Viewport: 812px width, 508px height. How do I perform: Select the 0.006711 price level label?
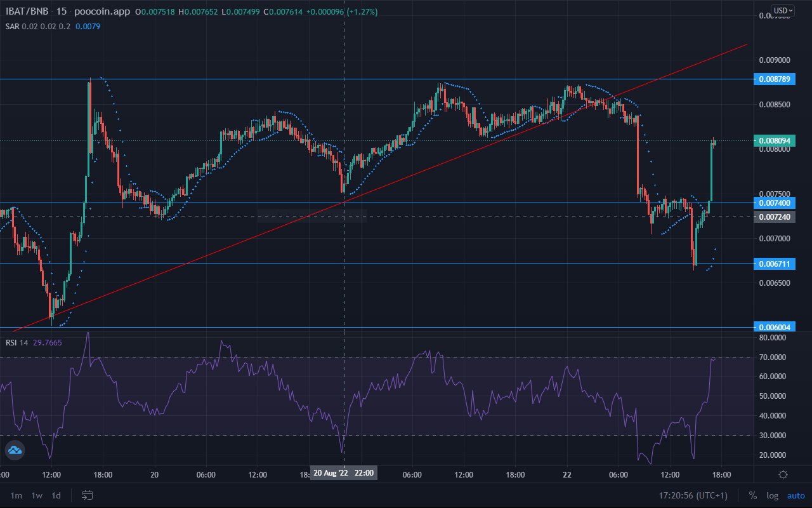774,264
